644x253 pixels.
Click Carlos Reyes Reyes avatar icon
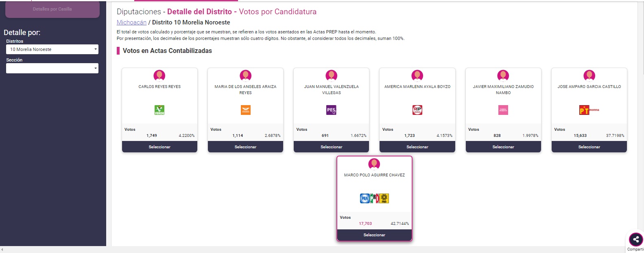click(159, 76)
